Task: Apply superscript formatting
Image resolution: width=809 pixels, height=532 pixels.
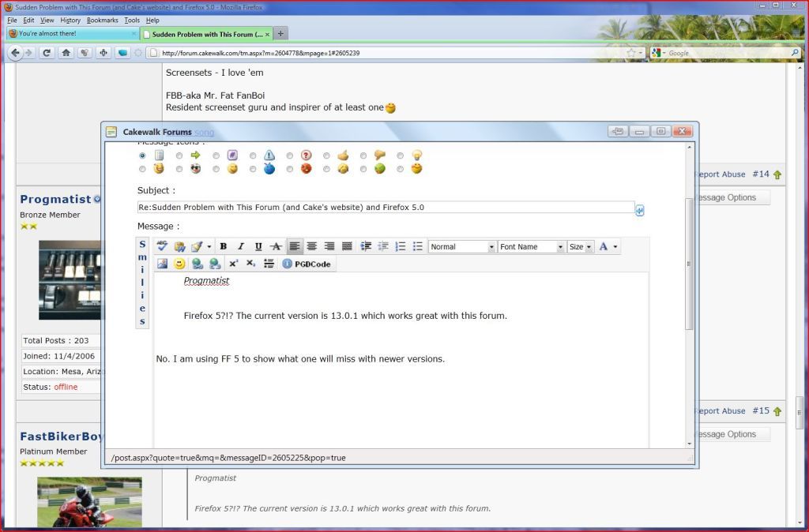Action: [234, 264]
